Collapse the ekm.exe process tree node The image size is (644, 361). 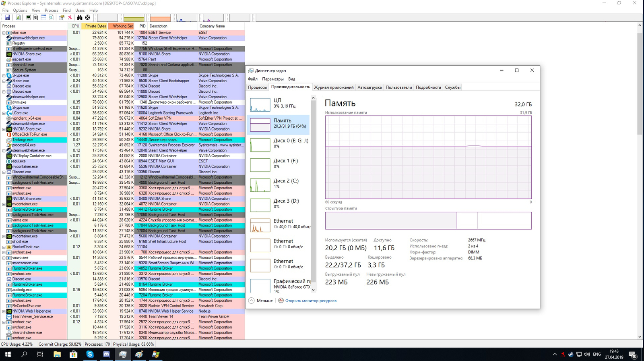pos(4,33)
